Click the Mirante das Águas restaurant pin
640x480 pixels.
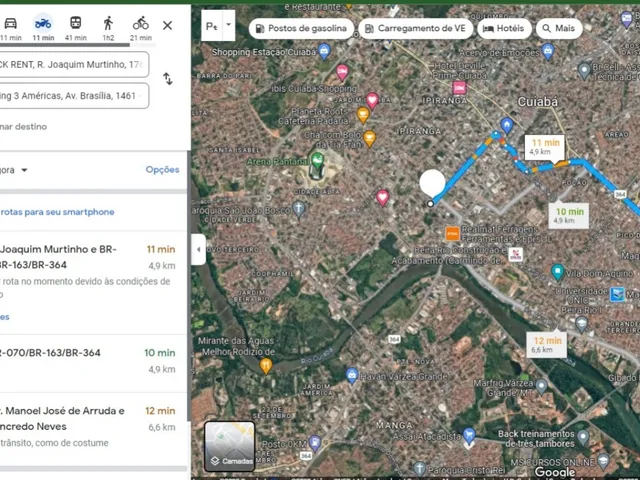[266, 366]
